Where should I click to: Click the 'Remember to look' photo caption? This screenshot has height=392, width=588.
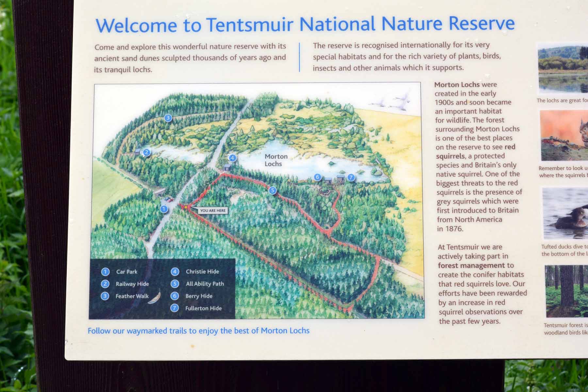point(563,172)
